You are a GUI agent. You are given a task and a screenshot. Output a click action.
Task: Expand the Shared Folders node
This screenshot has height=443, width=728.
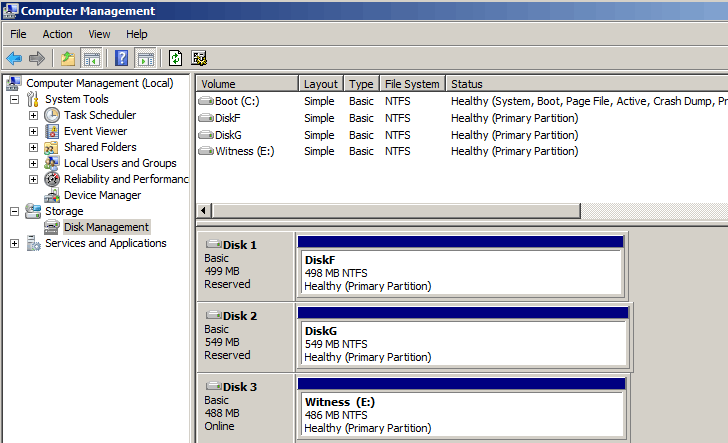click(33, 148)
